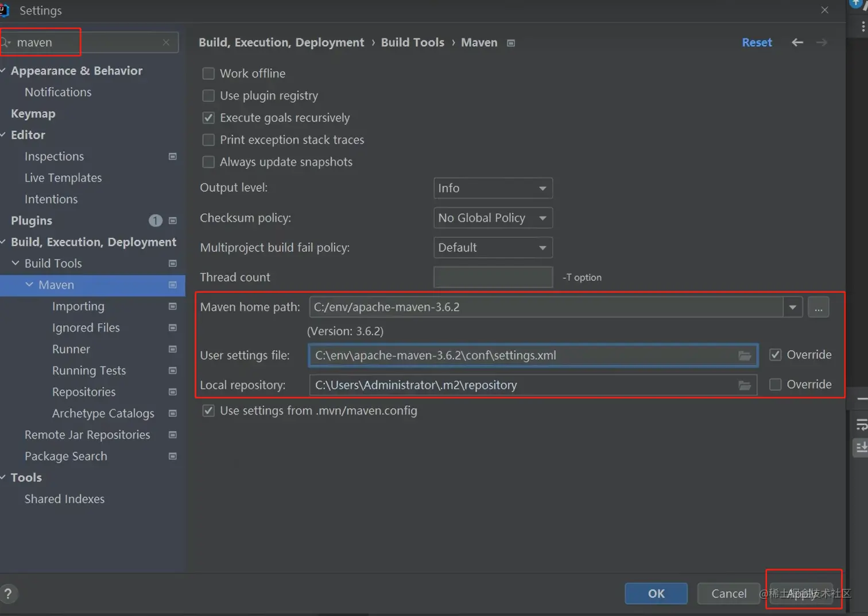This screenshot has height=616, width=868.
Task: Clear the maven search field text
Action: (x=166, y=42)
